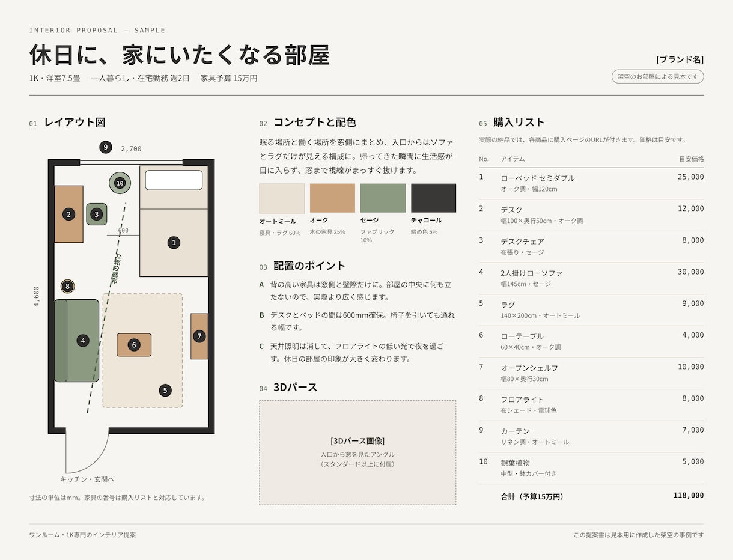The image size is (733, 560).
Task: Click the 合計（予算15万円）label
Action: coord(532,496)
